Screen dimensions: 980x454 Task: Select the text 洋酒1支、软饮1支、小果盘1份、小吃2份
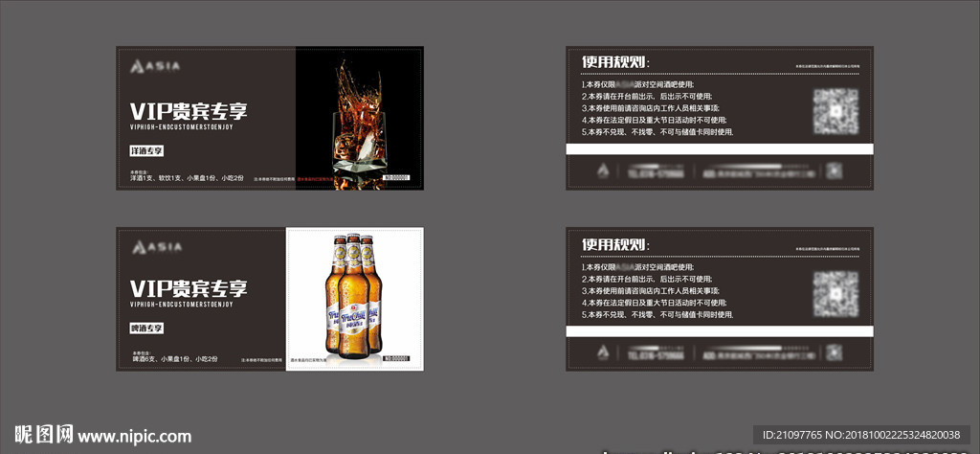[188, 178]
